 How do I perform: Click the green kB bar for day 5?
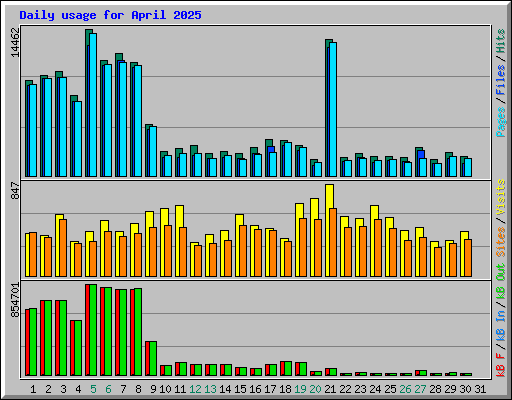[x=93, y=330]
